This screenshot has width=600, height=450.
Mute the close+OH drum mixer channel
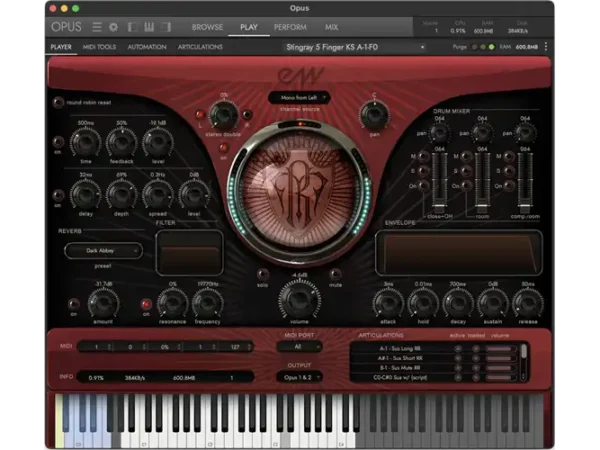pyautogui.click(x=423, y=157)
